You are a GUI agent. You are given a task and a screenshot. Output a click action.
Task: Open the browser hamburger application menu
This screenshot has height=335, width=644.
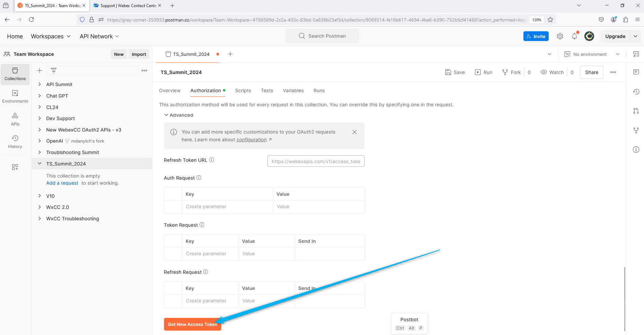click(x=637, y=20)
